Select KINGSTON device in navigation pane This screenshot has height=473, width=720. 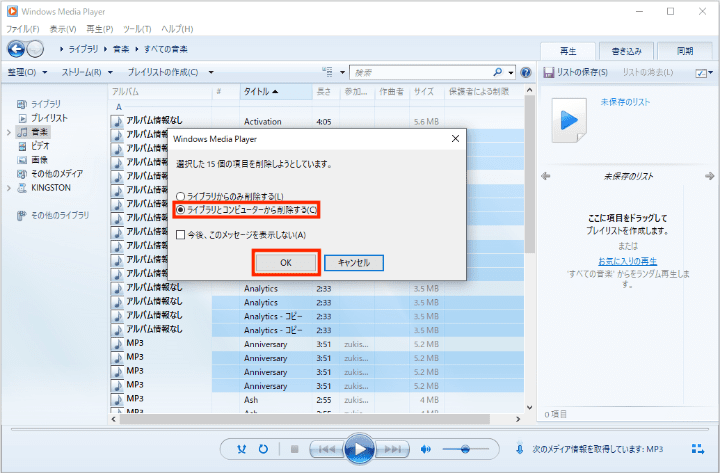pyautogui.click(x=51, y=188)
